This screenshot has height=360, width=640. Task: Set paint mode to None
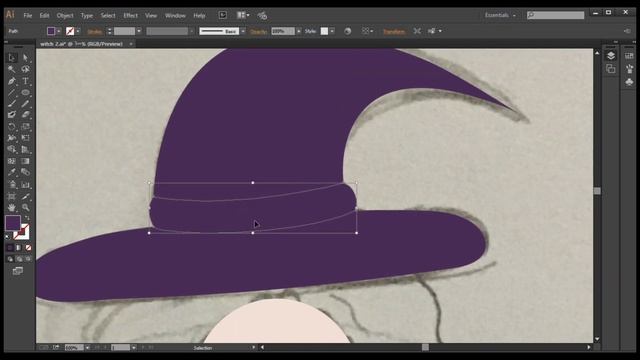(x=28, y=248)
